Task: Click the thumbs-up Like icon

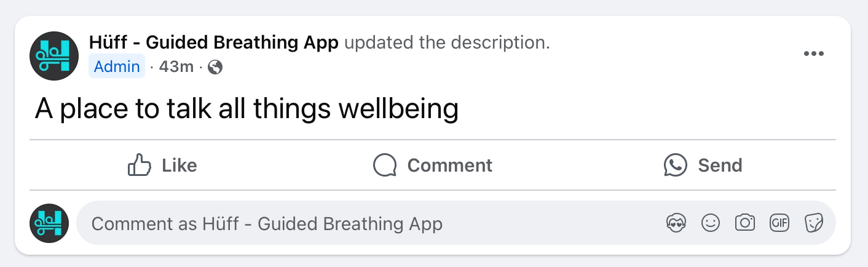Action: pyautogui.click(x=139, y=165)
